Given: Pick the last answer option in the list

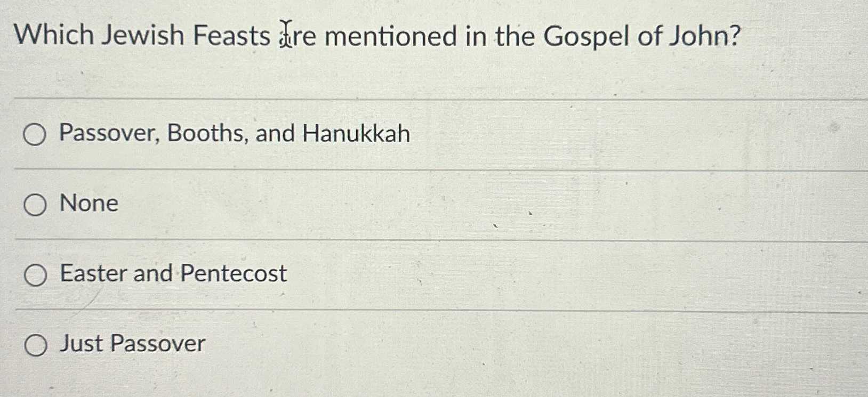Looking at the screenshot, I should coord(132,344).
